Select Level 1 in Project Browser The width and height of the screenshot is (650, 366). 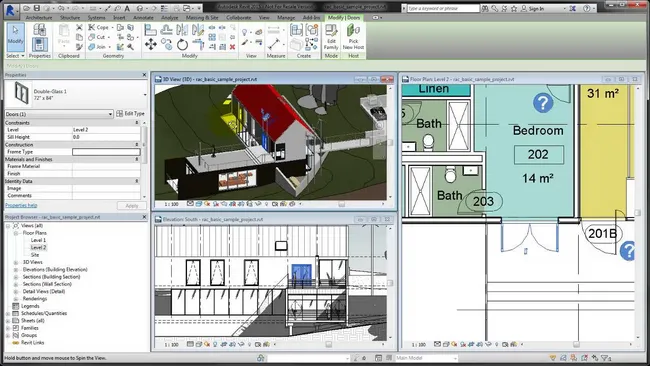(38, 240)
